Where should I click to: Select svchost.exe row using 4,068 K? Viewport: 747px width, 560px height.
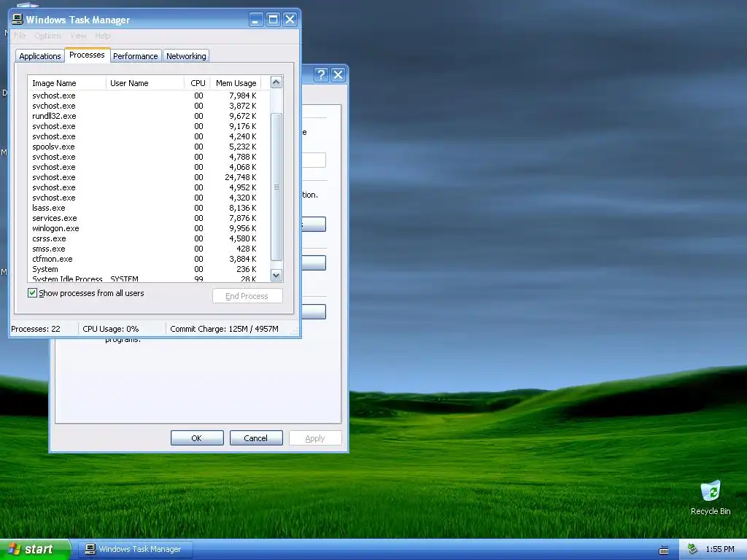click(149, 167)
